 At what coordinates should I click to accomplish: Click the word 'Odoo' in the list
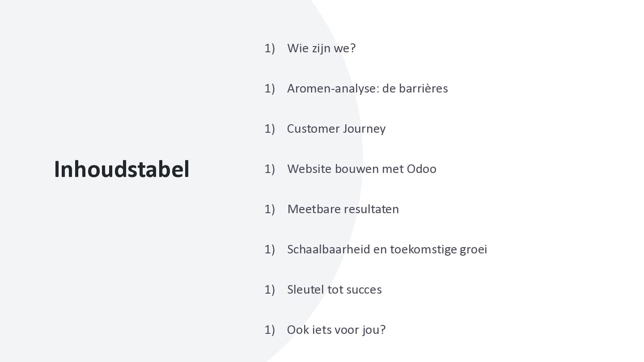[x=421, y=169]
